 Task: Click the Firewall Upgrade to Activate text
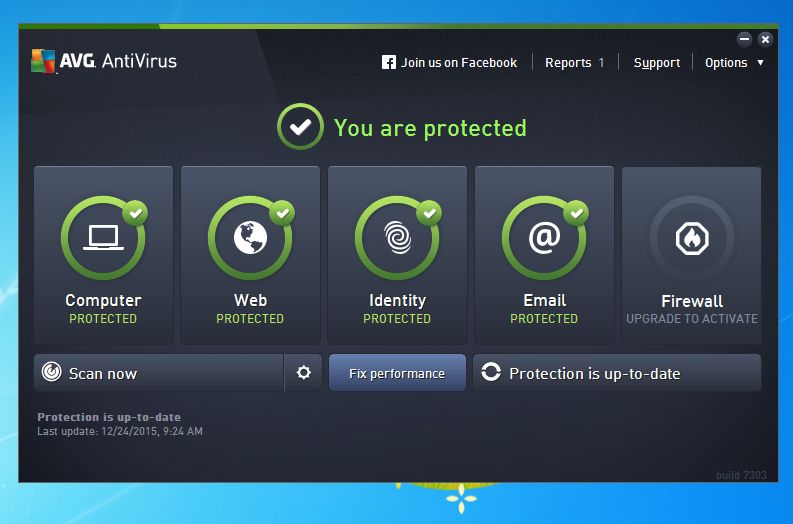click(x=692, y=319)
